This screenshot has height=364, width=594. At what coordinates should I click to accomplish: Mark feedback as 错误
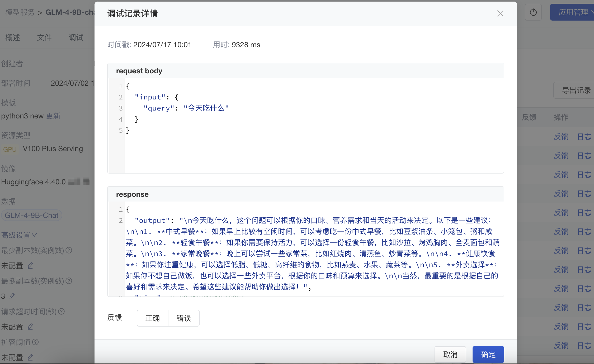coord(183,318)
